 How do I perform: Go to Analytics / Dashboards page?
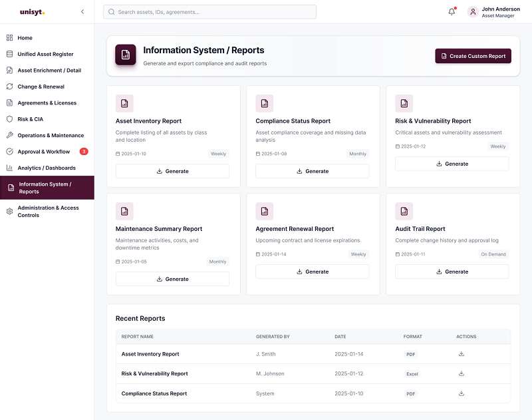coord(47,168)
